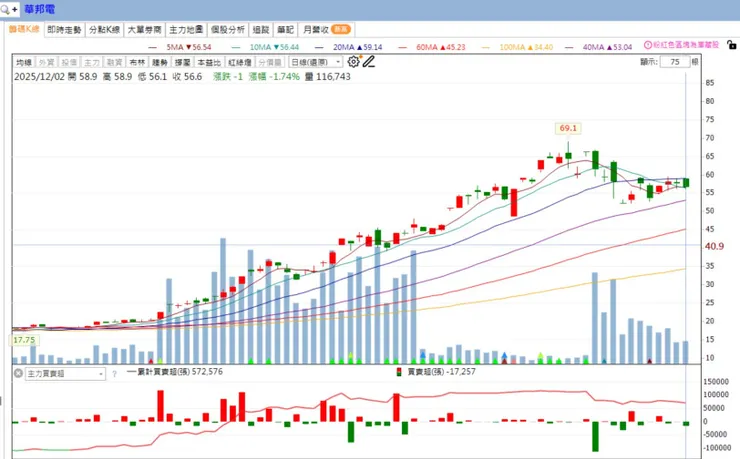Click the 華邦電 stock name title
This screenshot has height=459, width=740.
pos(40,9)
